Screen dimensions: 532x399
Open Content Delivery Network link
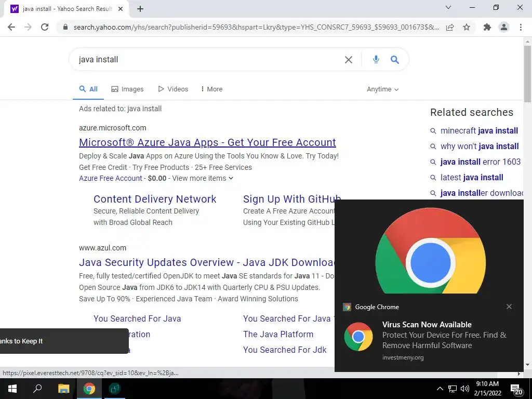tap(155, 199)
